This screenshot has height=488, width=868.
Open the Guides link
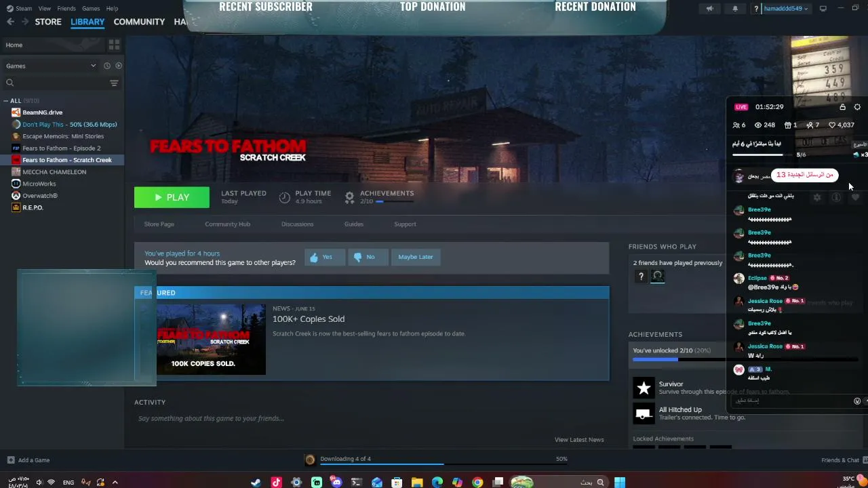[x=353, y=224]
